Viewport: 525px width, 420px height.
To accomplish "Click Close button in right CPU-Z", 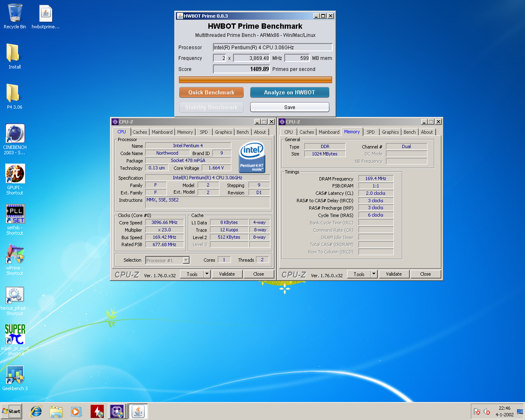I will tap(425, 274).
